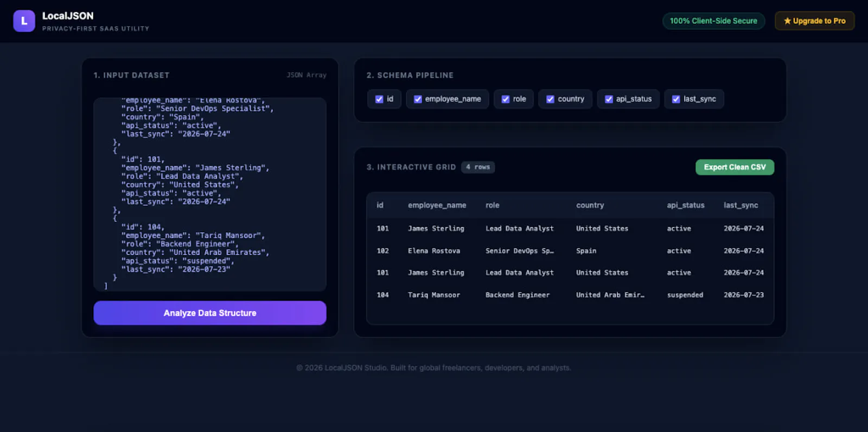Click the Tariq Mansoor name cell
The image size is (868, 432).
[x=434, y=295]
